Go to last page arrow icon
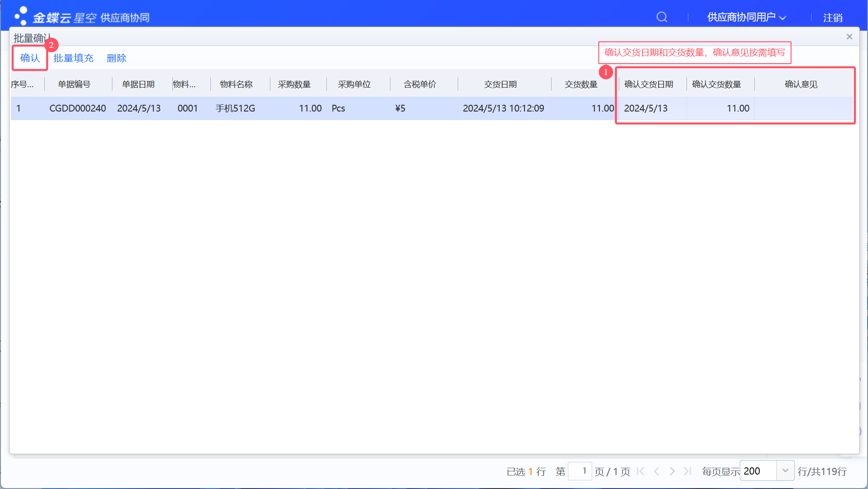868x489 pixels. point(687,471)
